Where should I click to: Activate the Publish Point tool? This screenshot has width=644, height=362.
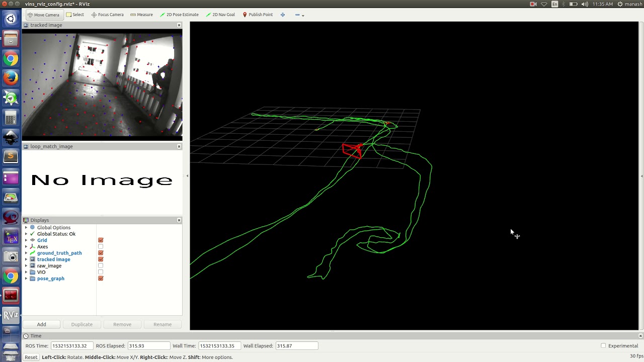coord(258,15)
